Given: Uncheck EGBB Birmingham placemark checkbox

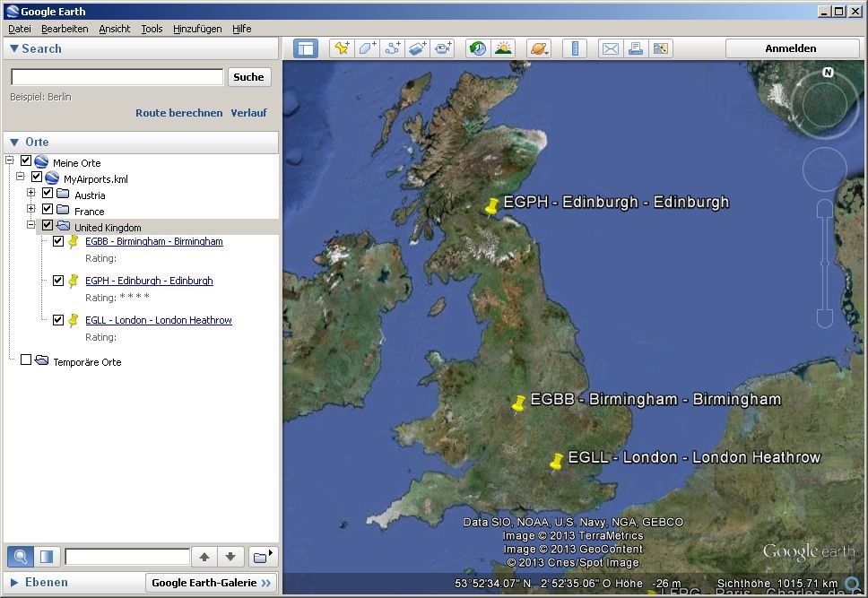Looking at the screenshot, I should pos(58,241).
